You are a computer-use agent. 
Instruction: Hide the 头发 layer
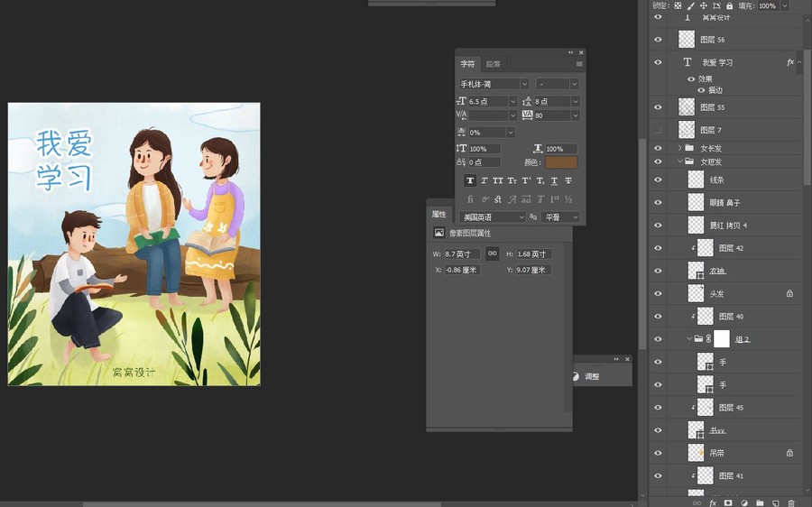coord(658,293)
